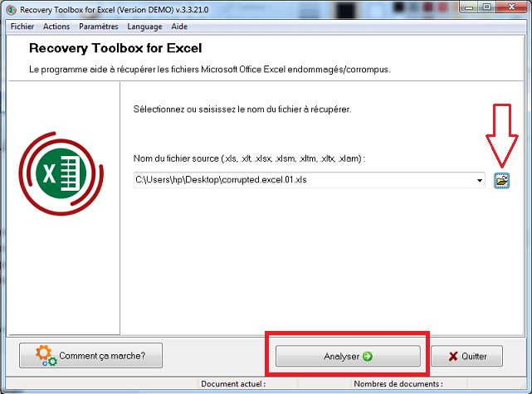Open the Paramètres menu
Image resolution: width=532 pixels, height=394 pixels.
coord(98,27)
